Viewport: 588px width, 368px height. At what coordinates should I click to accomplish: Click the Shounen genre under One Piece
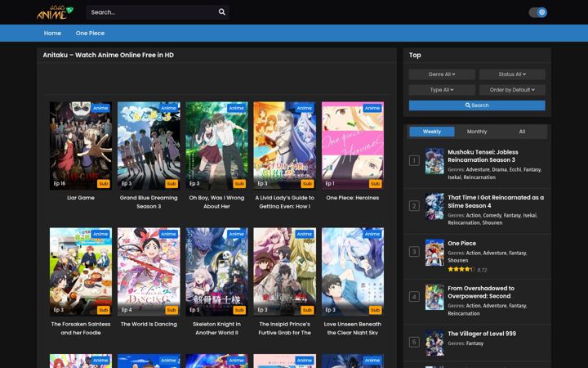click(x=457, y=260)
